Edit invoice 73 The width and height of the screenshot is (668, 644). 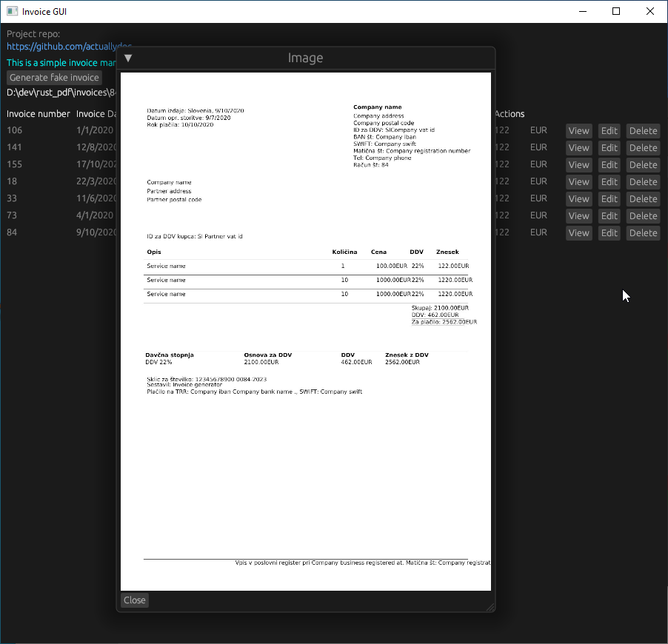[x=609, y=216]
